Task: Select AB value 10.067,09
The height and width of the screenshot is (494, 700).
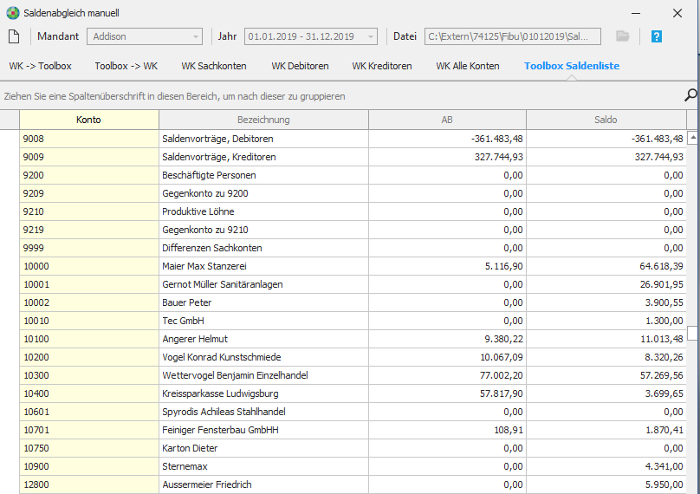Action: pos(447,357)
